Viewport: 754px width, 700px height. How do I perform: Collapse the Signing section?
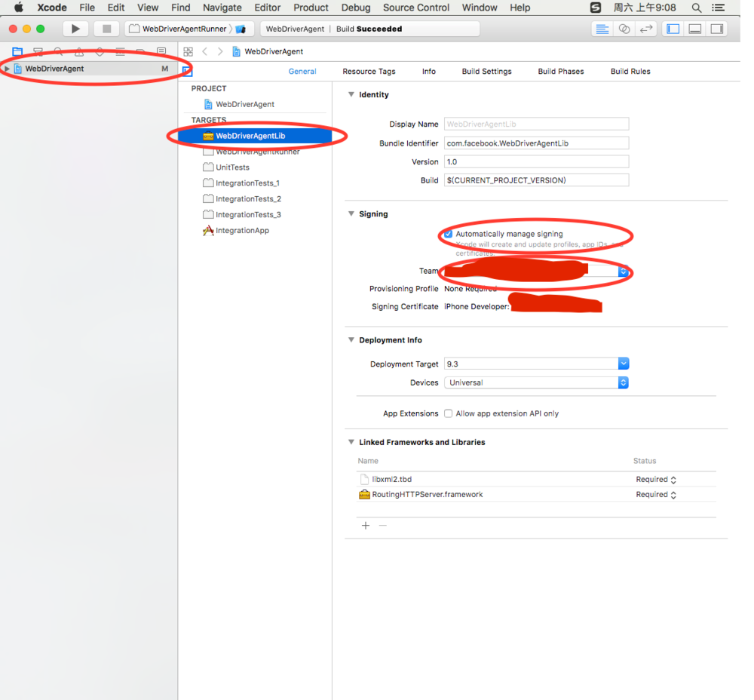[351, 214]
